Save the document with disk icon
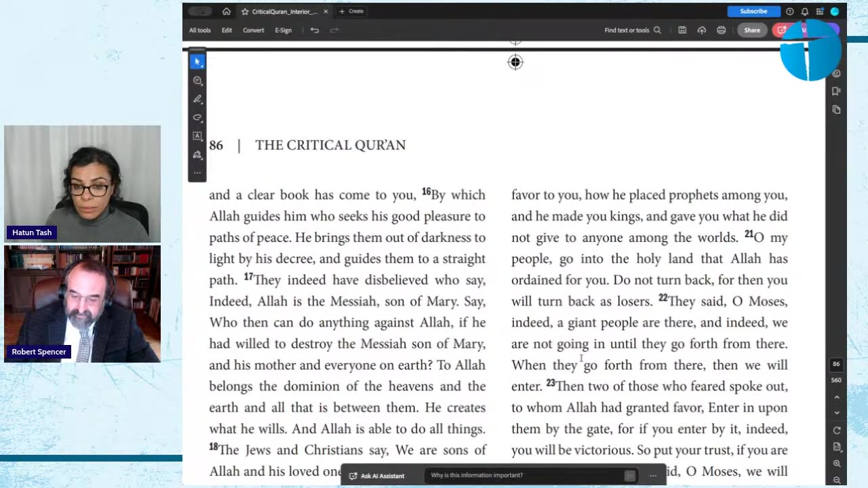The image size is (868, 488). [x=682, y=30]
